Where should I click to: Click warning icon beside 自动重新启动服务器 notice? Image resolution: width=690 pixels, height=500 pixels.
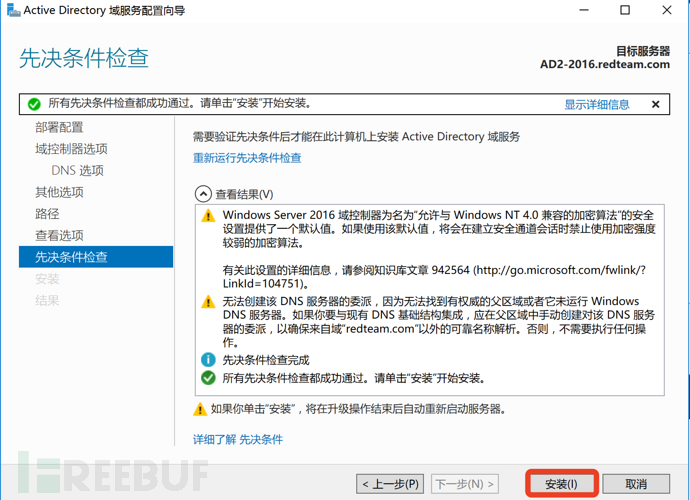pos(200,409)
